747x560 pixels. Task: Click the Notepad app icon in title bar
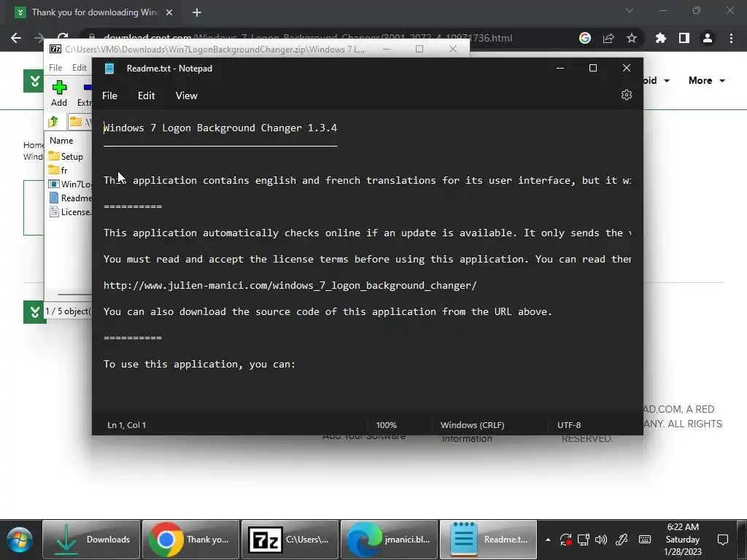click(x=109, y=68)
